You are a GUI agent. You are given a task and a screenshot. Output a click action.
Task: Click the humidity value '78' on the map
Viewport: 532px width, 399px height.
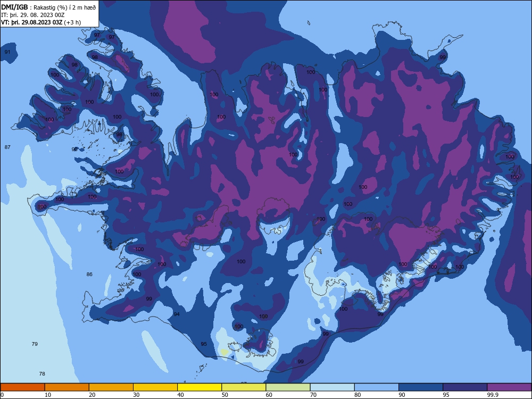(42, 373)
